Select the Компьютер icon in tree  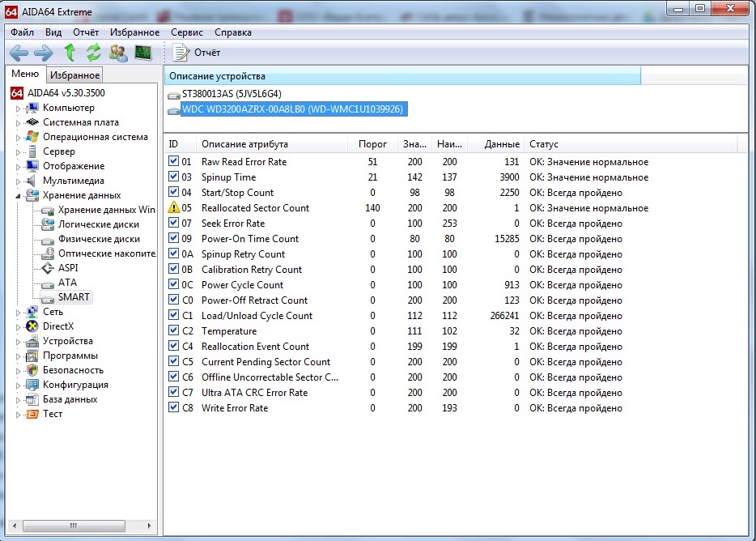tap(32, 108)
